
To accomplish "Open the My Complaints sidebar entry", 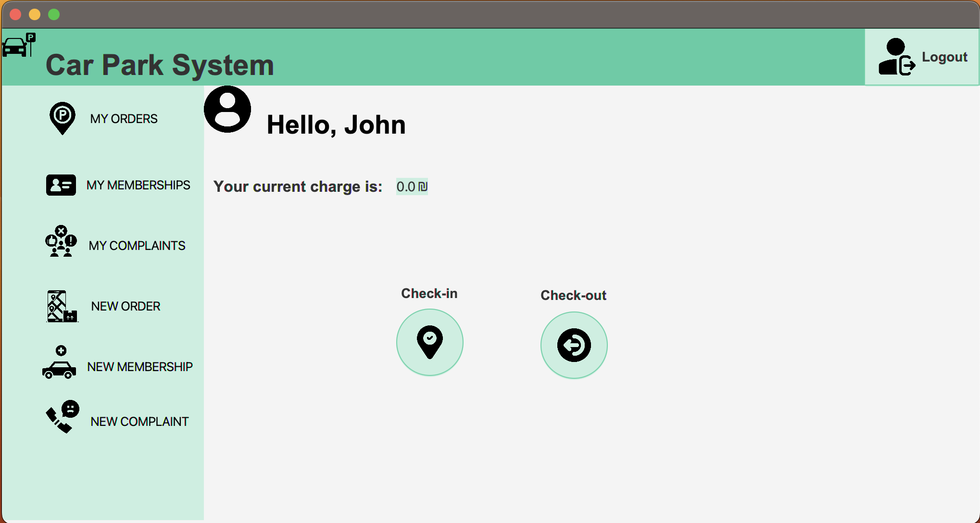I will [x=137, y=245].
